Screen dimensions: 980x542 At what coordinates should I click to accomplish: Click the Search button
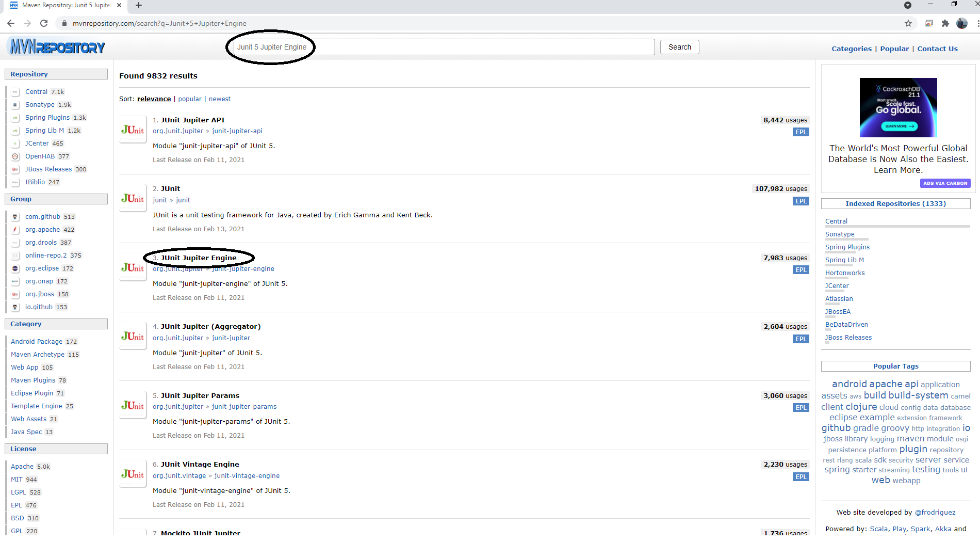(x=680, y=47)
